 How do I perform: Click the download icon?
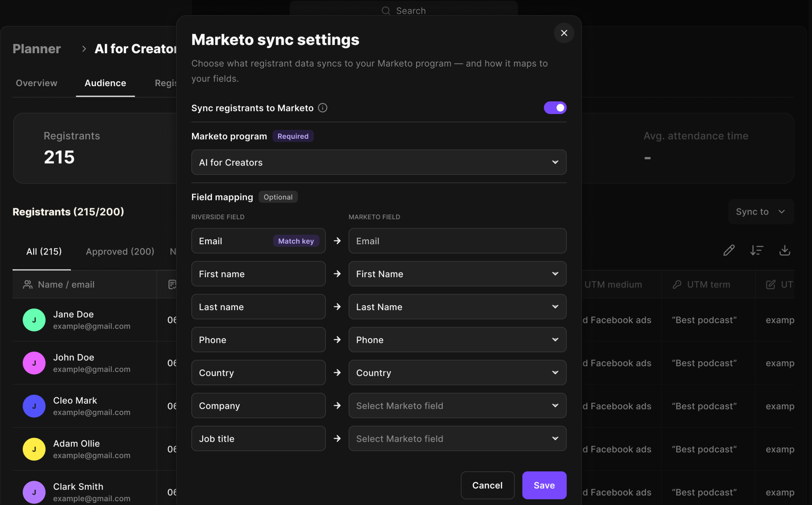pos(784,250)
